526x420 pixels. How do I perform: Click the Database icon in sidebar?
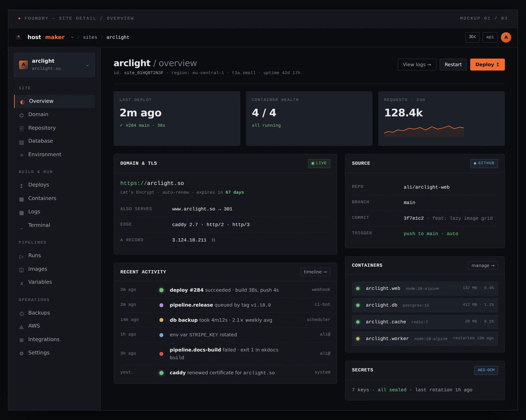22,142
